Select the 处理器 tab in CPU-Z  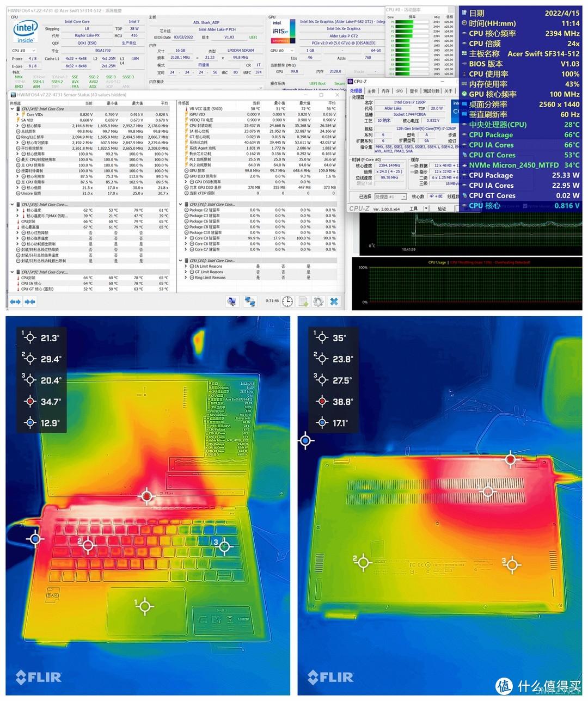click(x=356, y=91)
